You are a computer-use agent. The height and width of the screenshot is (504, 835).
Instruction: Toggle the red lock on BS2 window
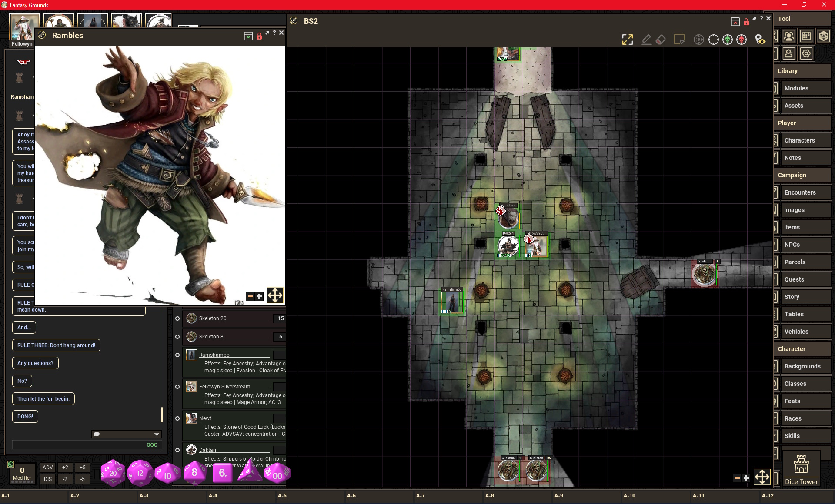coord(746,22)
